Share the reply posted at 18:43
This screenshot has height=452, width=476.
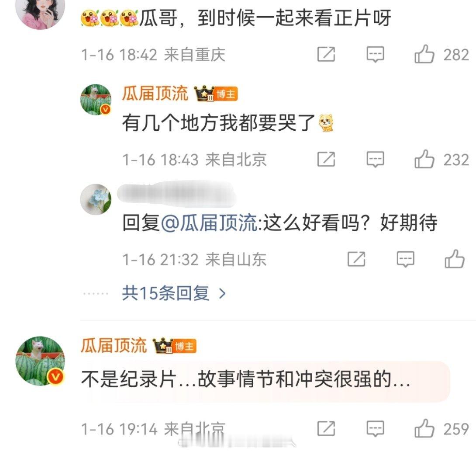point(326,159)
